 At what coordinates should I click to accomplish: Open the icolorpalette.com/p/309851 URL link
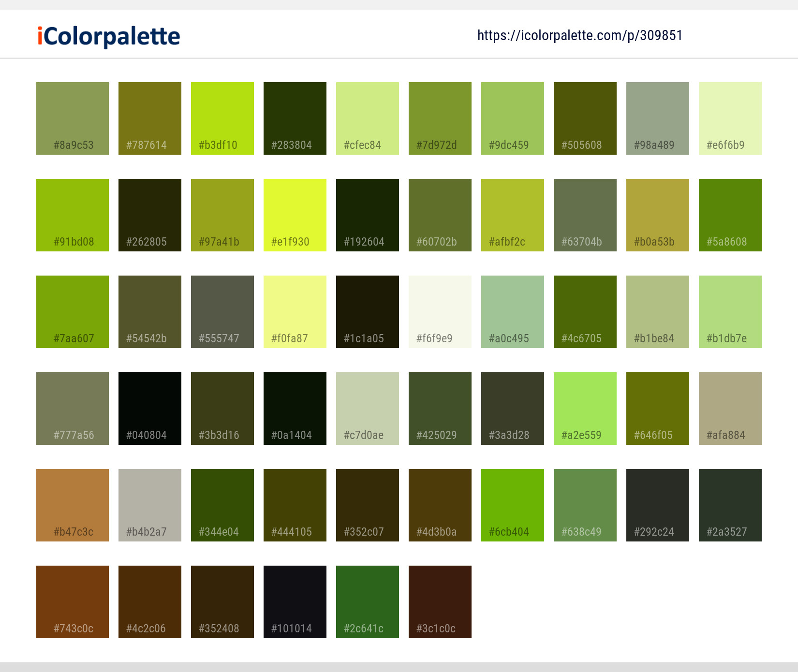[x=580, y=35]
